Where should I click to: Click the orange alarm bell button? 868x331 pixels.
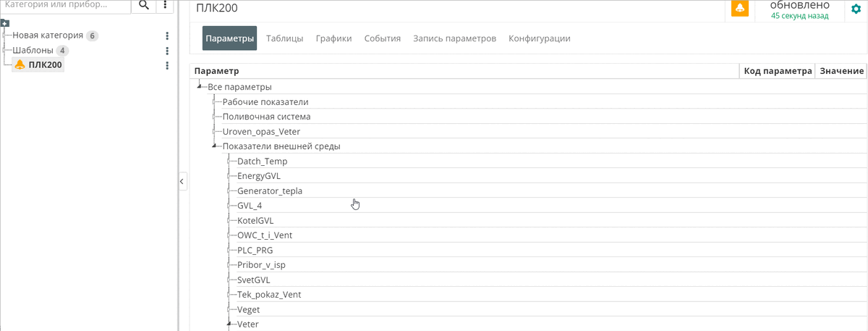[739, 8]
